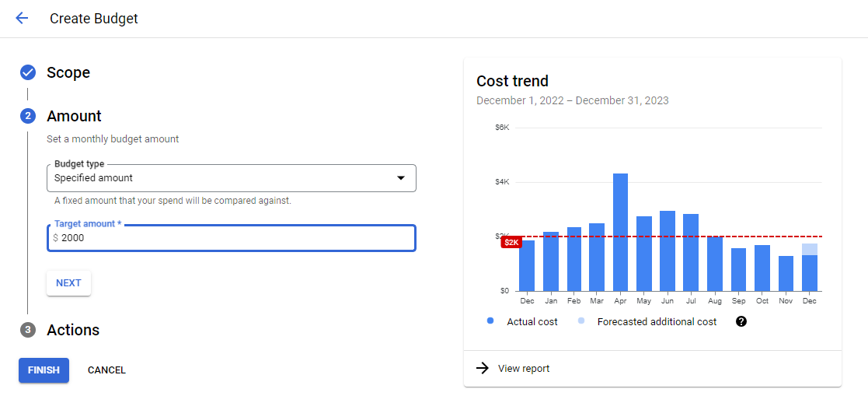Select the step 2 Amount circle icon
This screenshot has height=417, width=868.
click(x=28, y=117)
